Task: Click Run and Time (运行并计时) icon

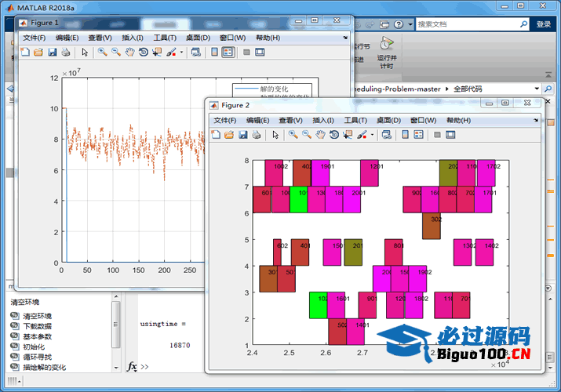Action: pyautogui.click(x=386, y=45)
